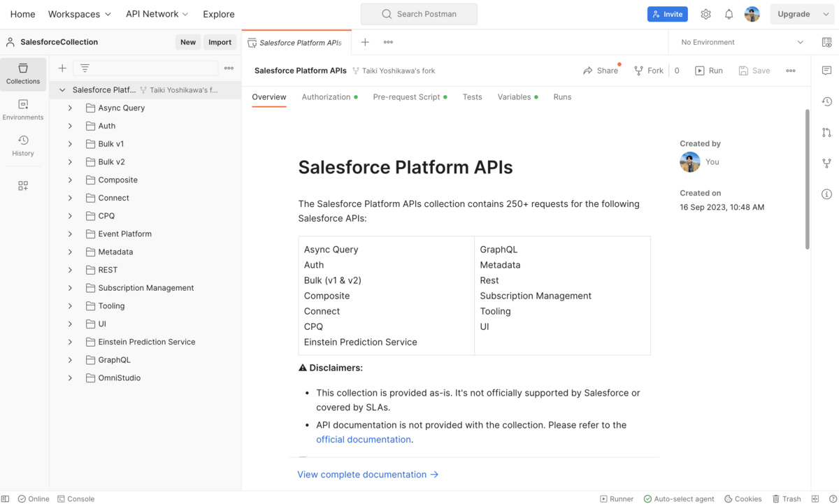Switch to the Authorization tab
The image size is (839, 504).
324,96
